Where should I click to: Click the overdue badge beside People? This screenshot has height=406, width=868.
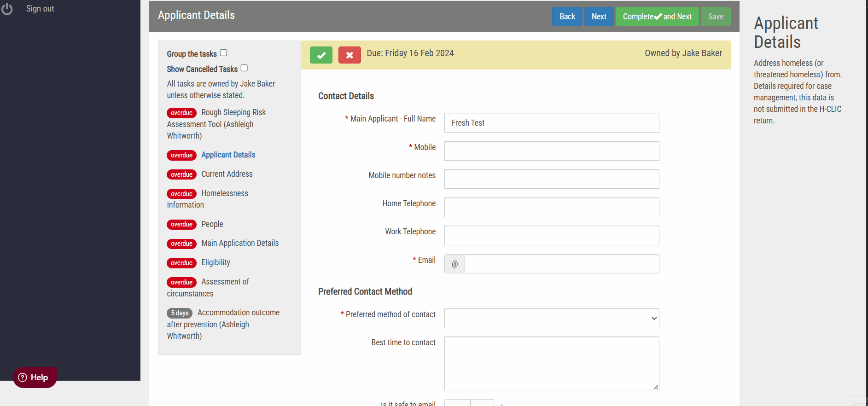click(181, 224)
